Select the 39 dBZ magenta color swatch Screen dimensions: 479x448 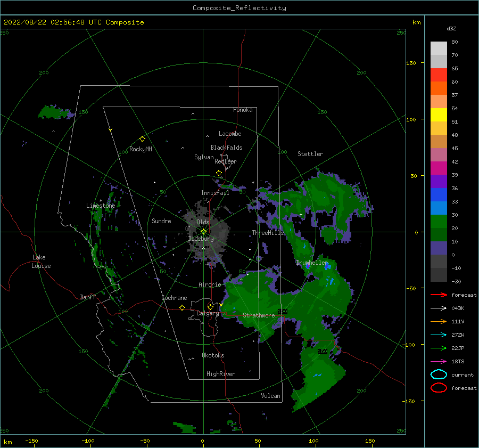coord(439,168)
